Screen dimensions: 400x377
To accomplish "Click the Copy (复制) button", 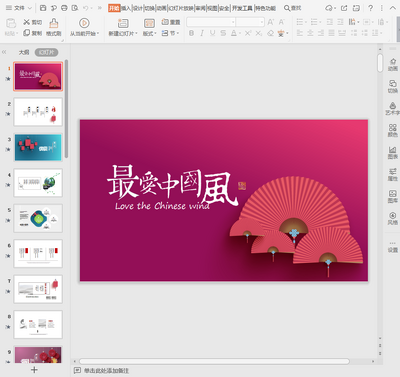I will click(x=32, y=33).
